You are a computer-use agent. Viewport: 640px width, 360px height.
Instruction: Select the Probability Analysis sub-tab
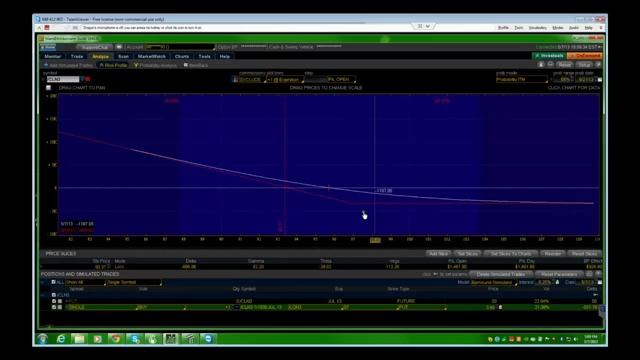[x=156, y=65]
